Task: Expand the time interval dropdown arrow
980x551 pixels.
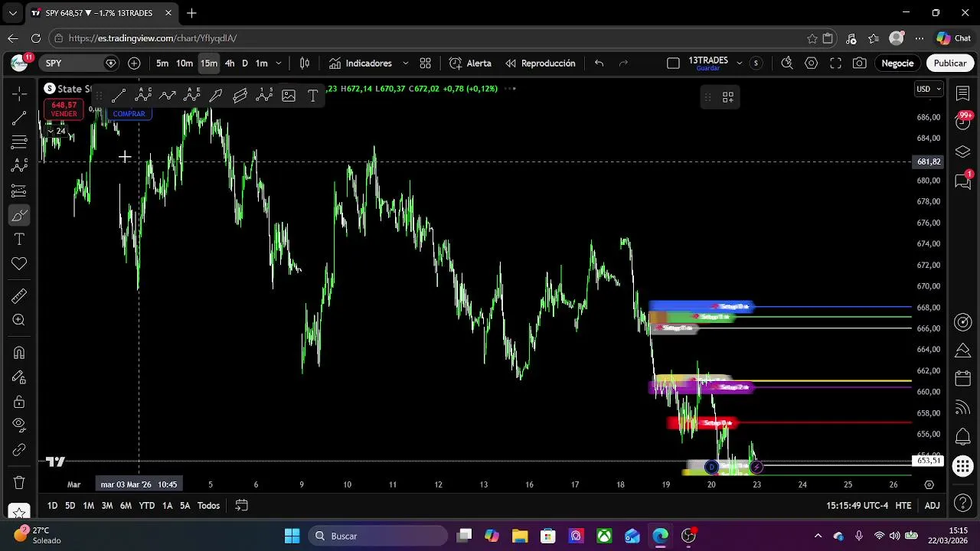Action: [x=279, y=64]
